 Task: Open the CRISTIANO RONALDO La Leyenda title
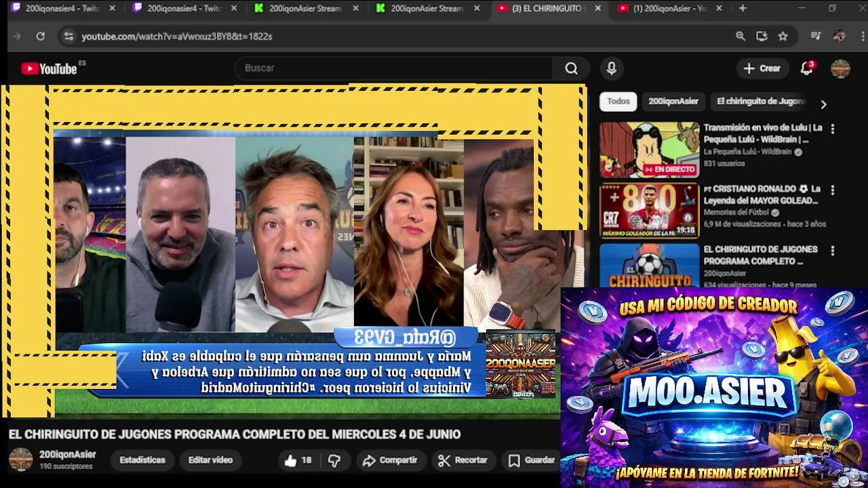click(x=762, y=195)
